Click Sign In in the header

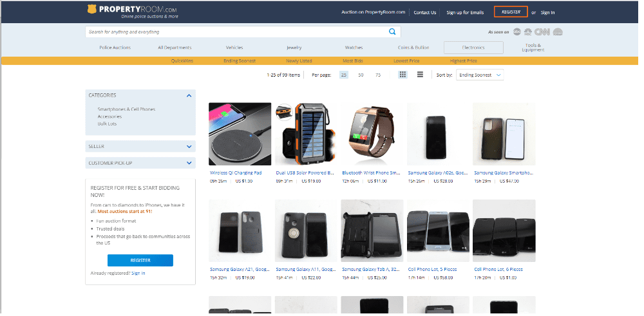click(547, 12)
